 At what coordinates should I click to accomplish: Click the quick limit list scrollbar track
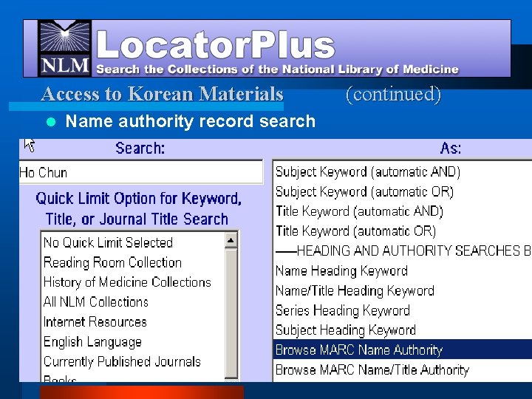(x=231, y=313)
